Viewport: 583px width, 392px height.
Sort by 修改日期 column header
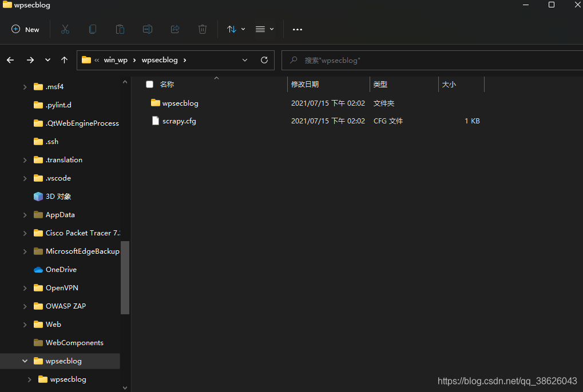305,85
